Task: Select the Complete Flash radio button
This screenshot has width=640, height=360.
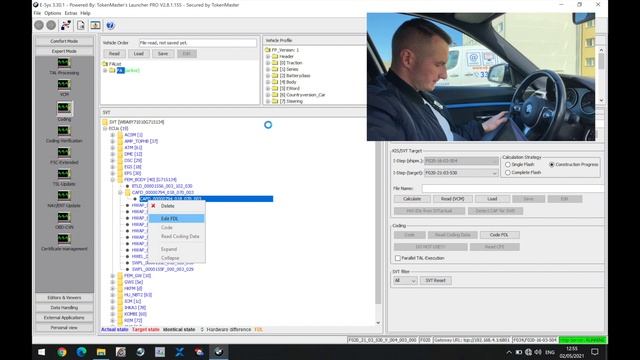Action: pyautogui.click(x=508, y=173)
